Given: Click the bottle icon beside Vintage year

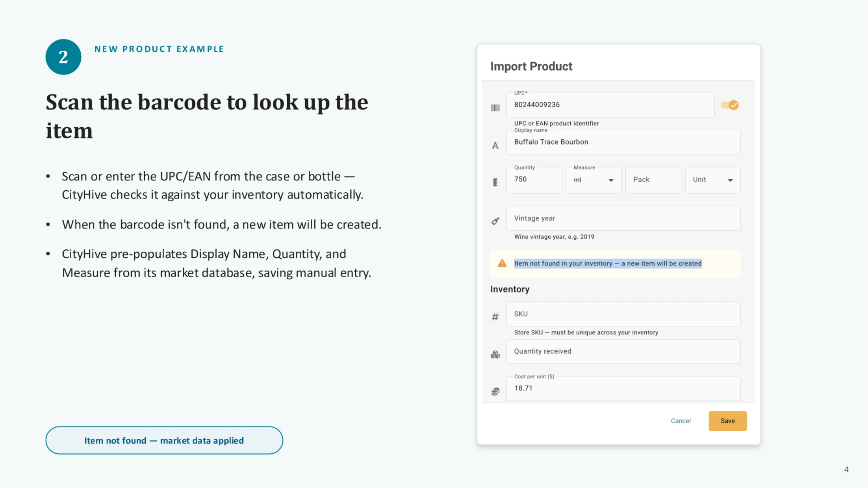Looking at the screenshot, I should click(x=495, y=221).
